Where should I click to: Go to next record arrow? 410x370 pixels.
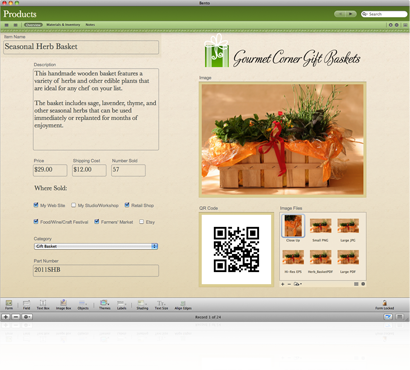[351, 14]
